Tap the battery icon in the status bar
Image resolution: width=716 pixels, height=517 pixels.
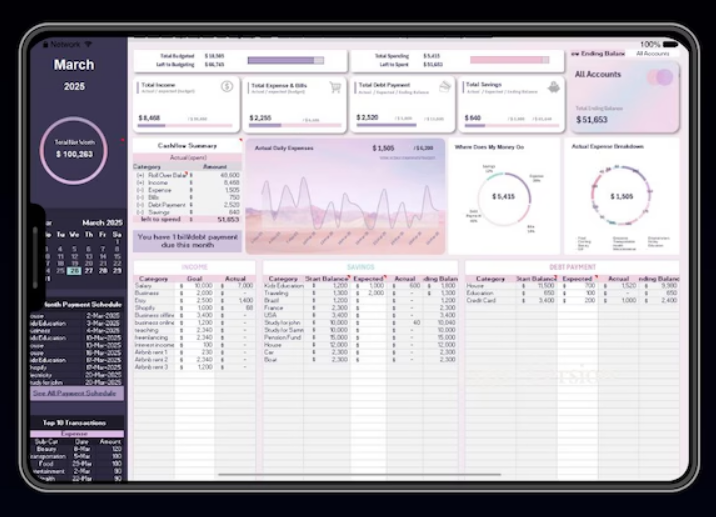(671, 44)
